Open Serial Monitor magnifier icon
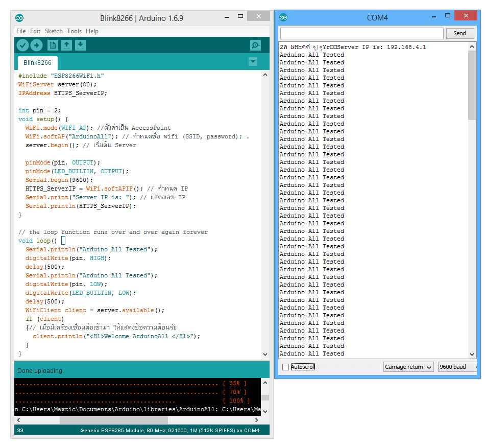This screenshot has width=485, height=448. click(255, 45)
